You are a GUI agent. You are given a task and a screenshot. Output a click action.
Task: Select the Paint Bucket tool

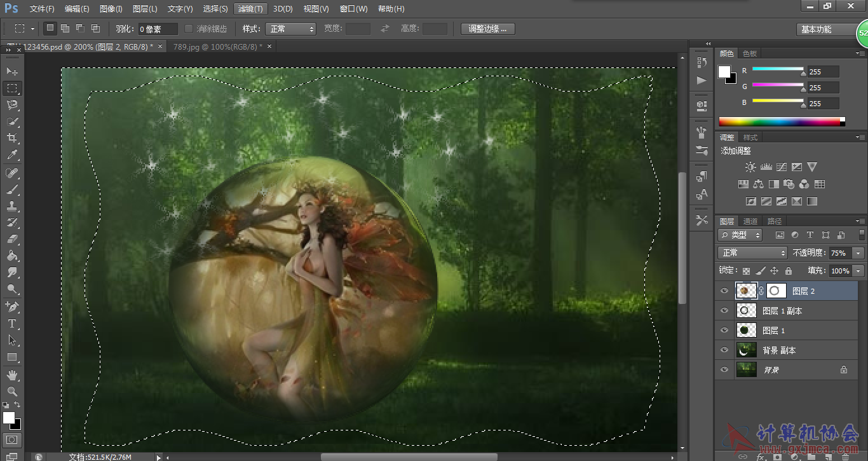[12, 256]
